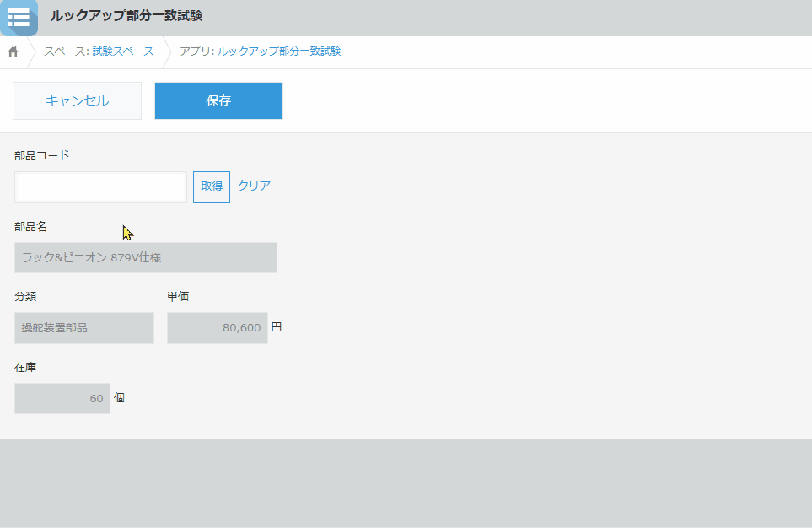Focus the 部品コード lookup input field
This screenshot has height=528, width=812.
pos(100,187)
